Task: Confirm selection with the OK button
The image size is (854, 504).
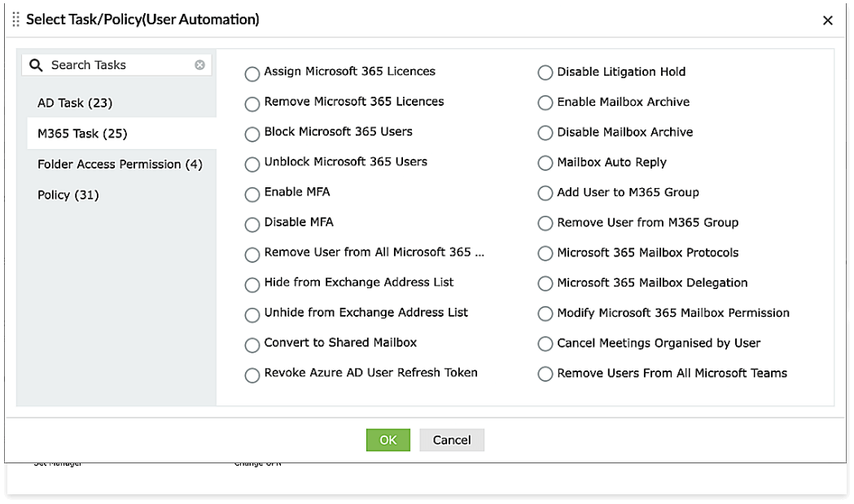Action: [388, 440]
